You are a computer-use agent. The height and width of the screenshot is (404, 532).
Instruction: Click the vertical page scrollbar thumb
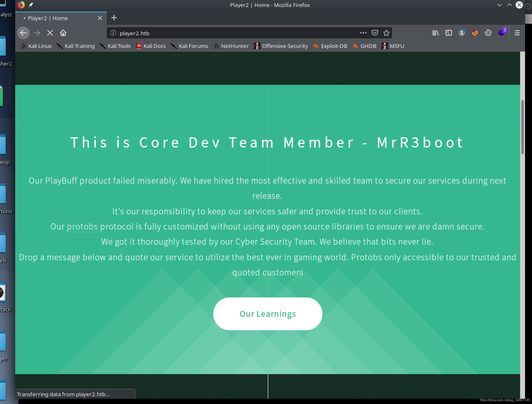tap(522, 127)
